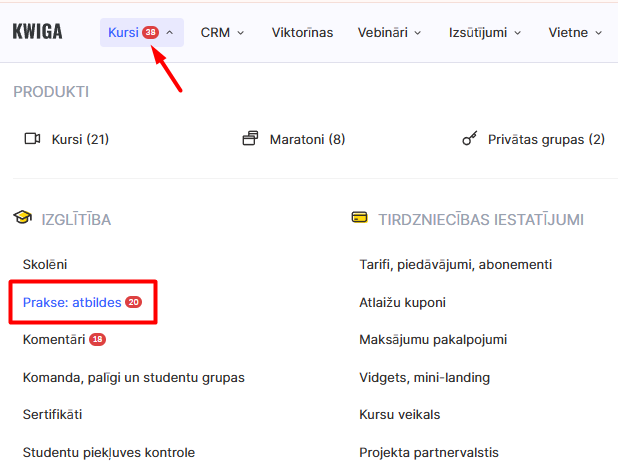Click the graduation cap icon beside Izglītība
The width and height of the screenshot is (618, 471).
point(22,217)
